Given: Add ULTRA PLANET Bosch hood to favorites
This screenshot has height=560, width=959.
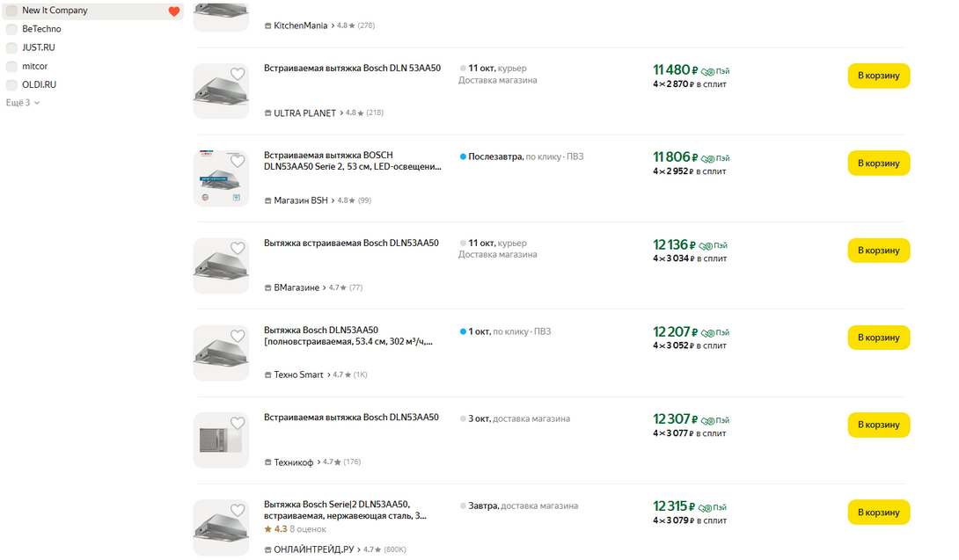Looking at the screenshot, I should (238, 75).
